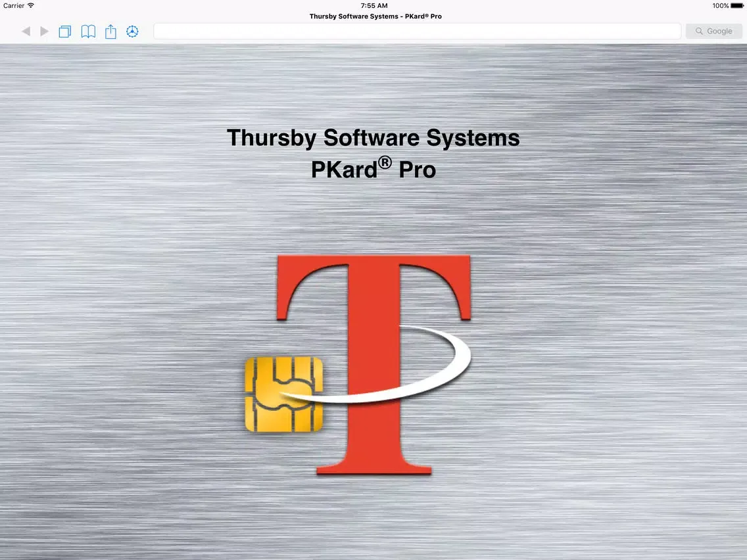Click the 'Thursby Software Systems' heading
The height and width of the screenshot is (560, 747).
pyautogui.click(x=373, y=138)
